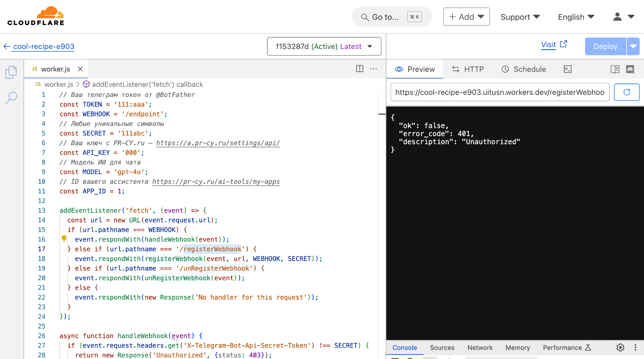This screenshot has height=359, width=644.
Task: Click the HTTP tab arrows icon
Action: pyautogui.click(x=455, y=69)
